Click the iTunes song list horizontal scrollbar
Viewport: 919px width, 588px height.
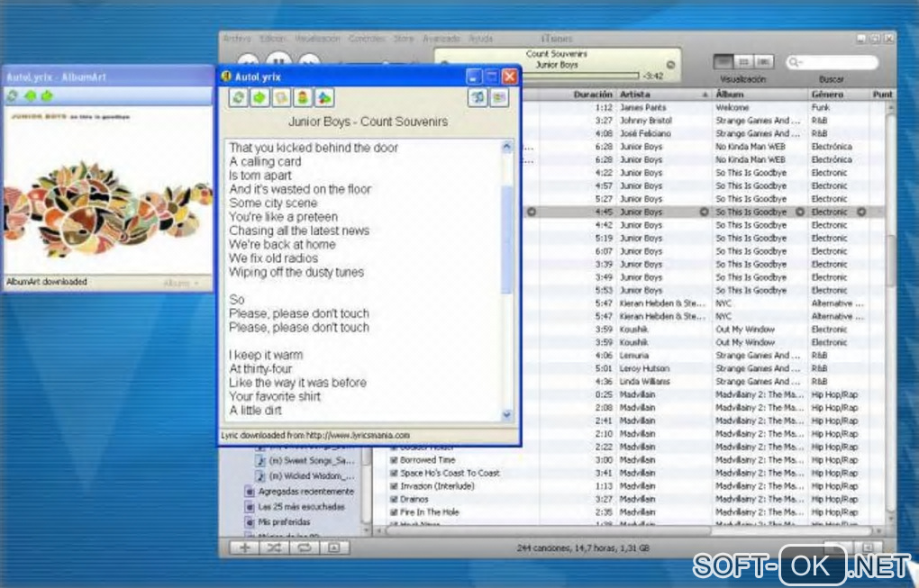pos(548,531)
